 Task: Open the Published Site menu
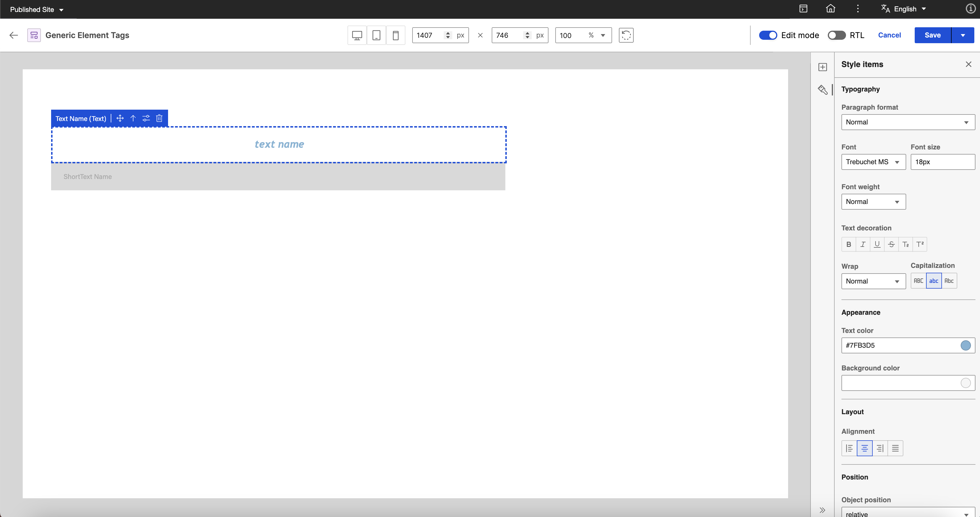pos(37,10)
